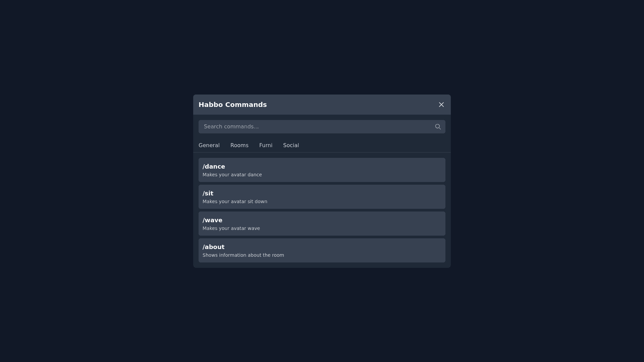Click the 'Search commands...' placeholder text
644x362 pixels.
tap(231, 127)
